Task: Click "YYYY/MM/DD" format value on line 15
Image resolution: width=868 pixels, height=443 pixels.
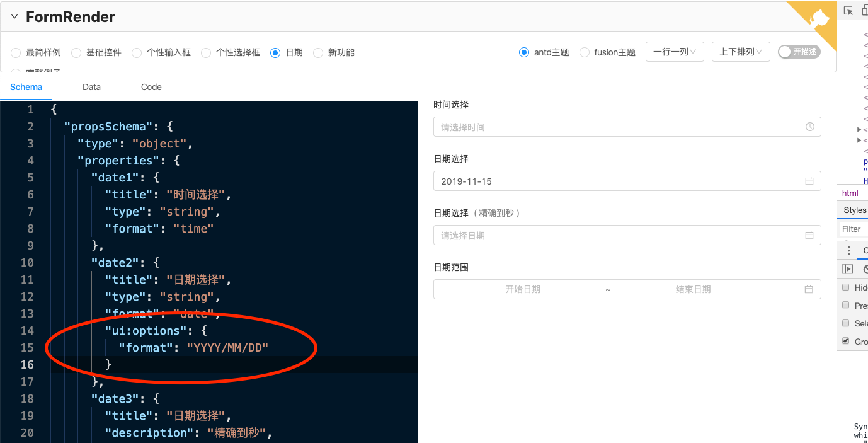Action: click(227, 348)
